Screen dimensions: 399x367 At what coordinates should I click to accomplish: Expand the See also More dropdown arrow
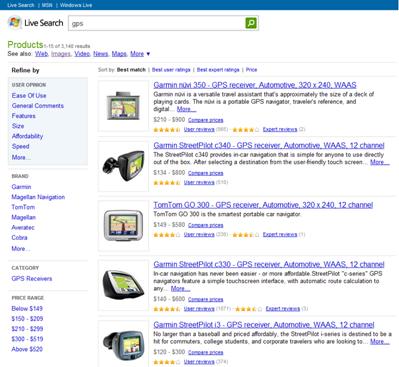[x=148, y=54]
